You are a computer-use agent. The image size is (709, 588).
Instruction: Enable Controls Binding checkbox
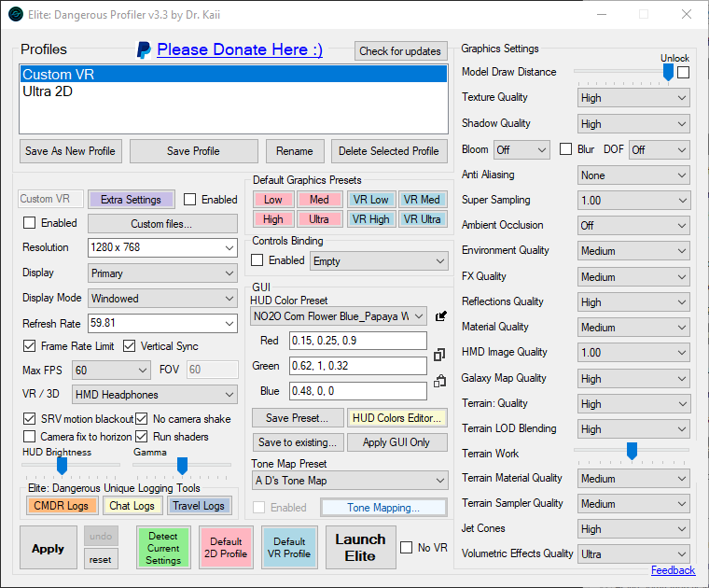(257, 260)
